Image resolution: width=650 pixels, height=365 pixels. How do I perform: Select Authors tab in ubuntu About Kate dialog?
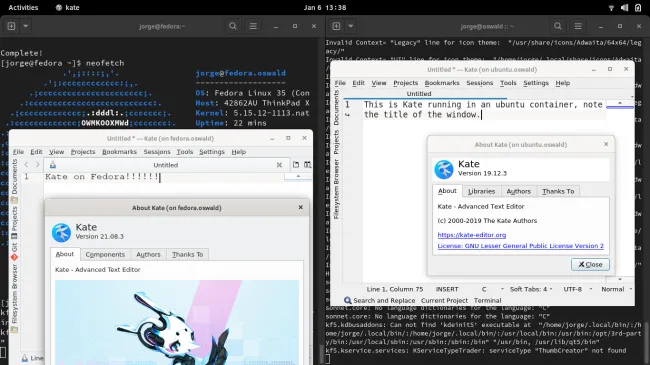click(x=519, y=191)
